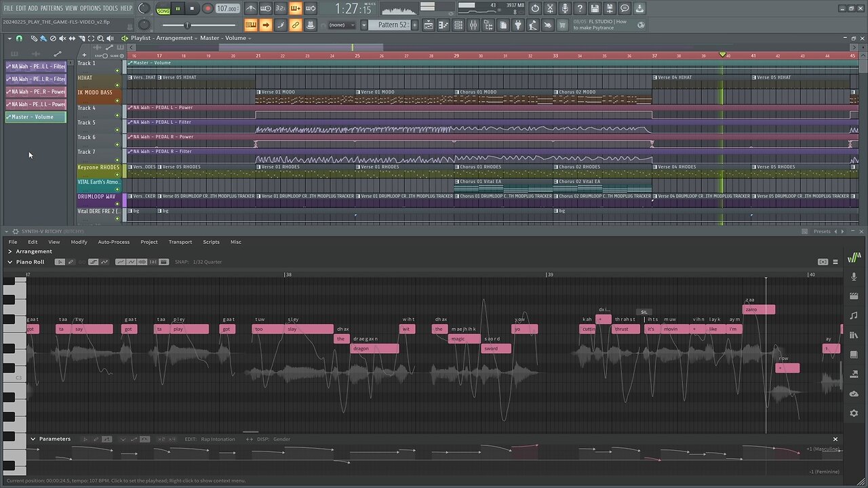Click the microphone one-click recording icon
Image resolution: width=868 pixels, height=488 pixels.
(565, 9)
